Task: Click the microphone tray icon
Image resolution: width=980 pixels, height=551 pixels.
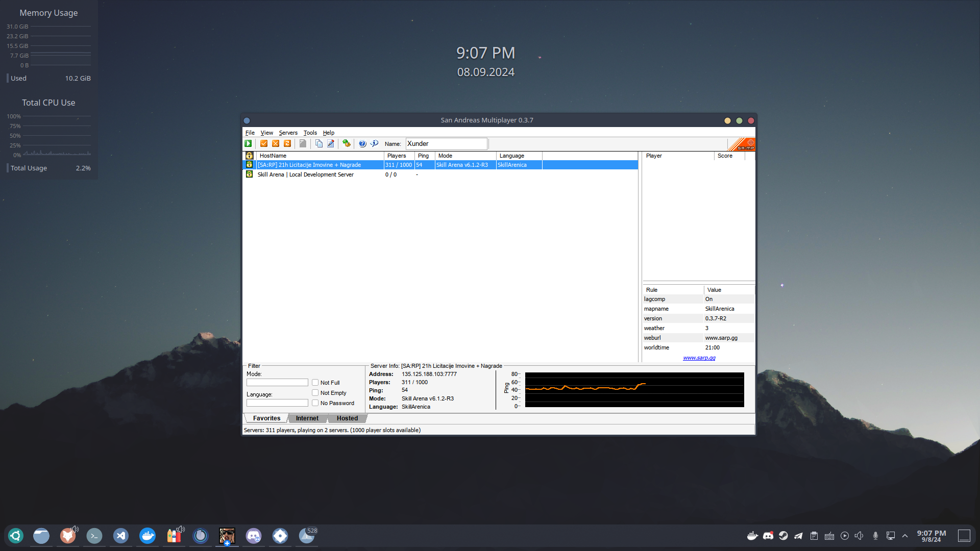Action: point(875,536)
